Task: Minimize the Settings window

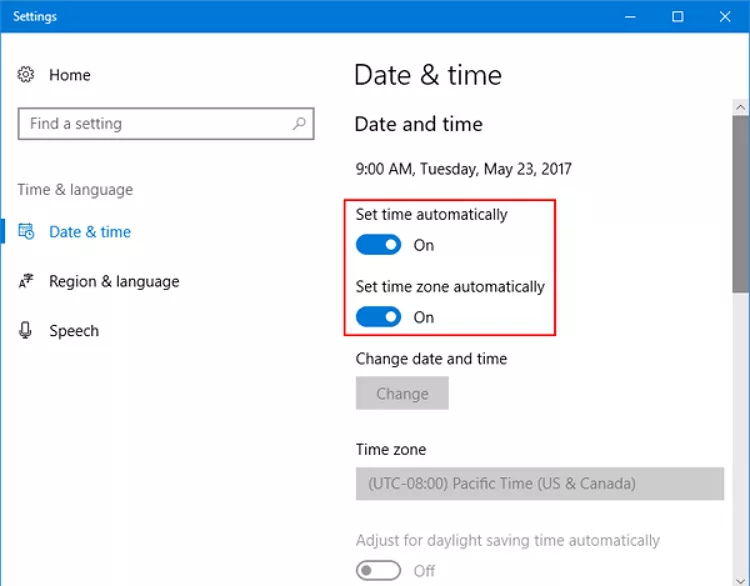Action: (x=630, y=17)
